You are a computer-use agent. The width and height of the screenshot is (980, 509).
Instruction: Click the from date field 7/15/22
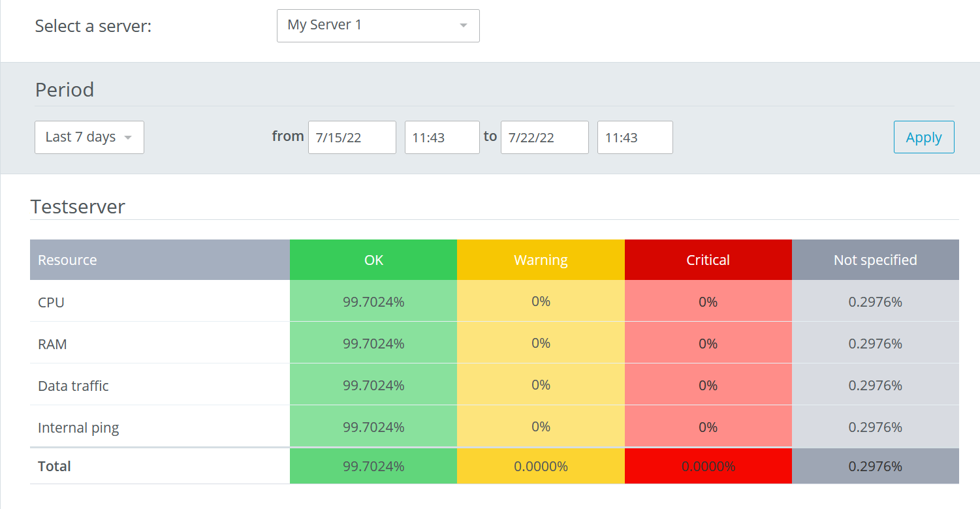(352, 137)
